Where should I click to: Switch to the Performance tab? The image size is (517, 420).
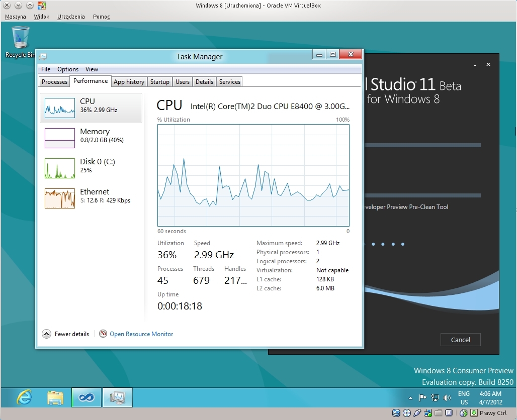tap(91, 81)
